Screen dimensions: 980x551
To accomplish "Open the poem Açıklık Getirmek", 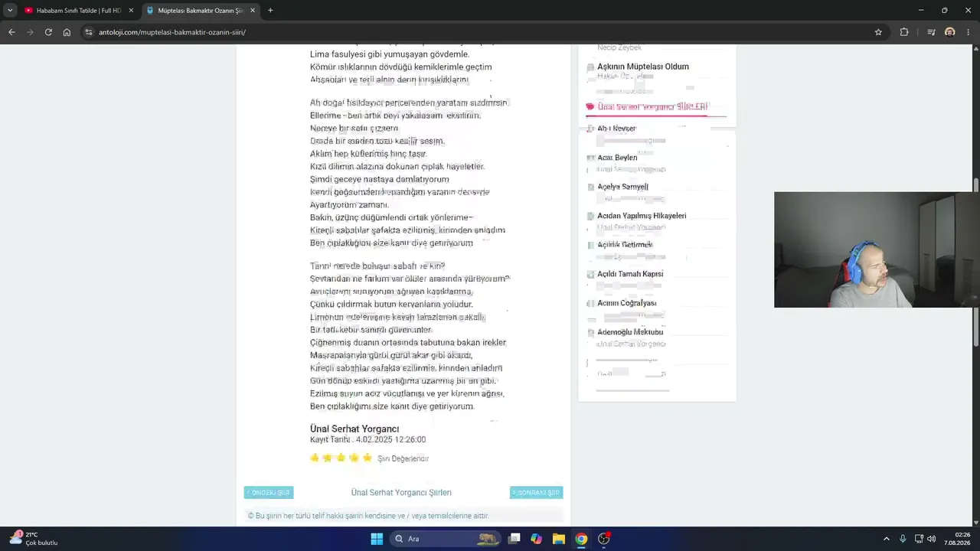I will click(625, 245).
